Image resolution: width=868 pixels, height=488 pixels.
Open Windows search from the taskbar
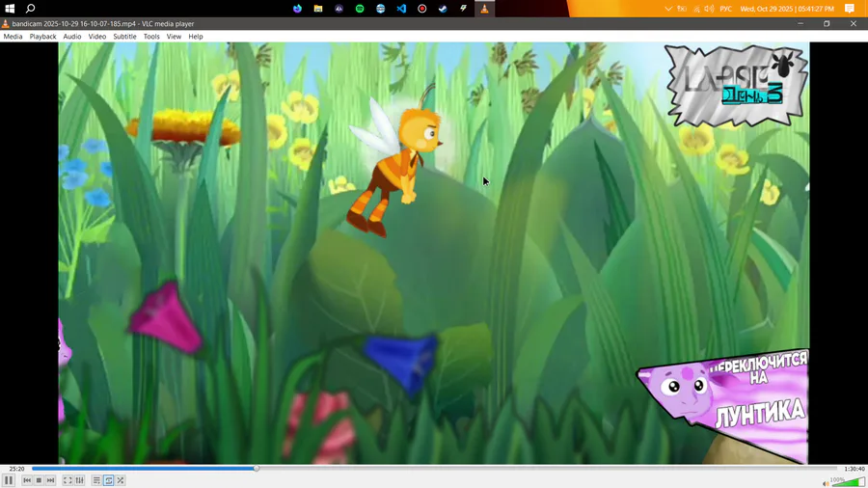pyautogui.click(x=31, y=9)
